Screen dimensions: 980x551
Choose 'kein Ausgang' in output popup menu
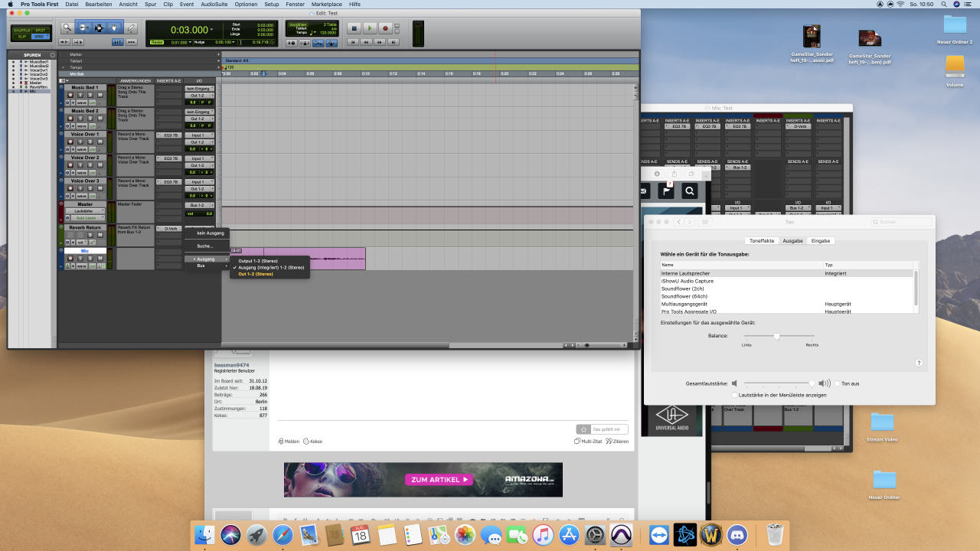click(x=211, y=233)
